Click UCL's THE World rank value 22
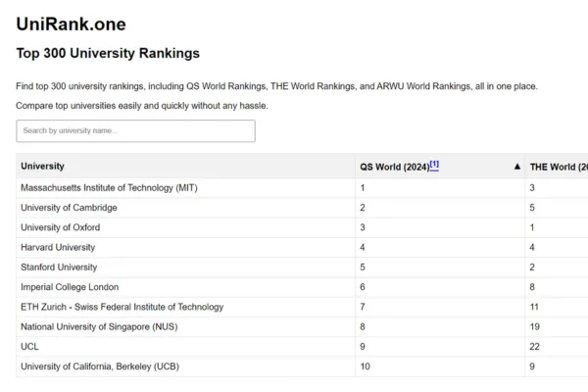Viewport: 588px width, 392px height. [535, 347]
